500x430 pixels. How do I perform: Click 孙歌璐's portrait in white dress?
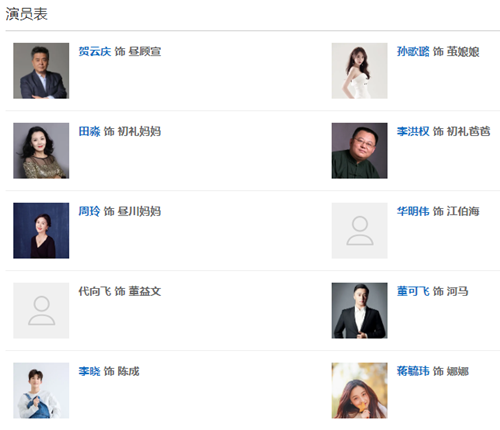point(360,71)
